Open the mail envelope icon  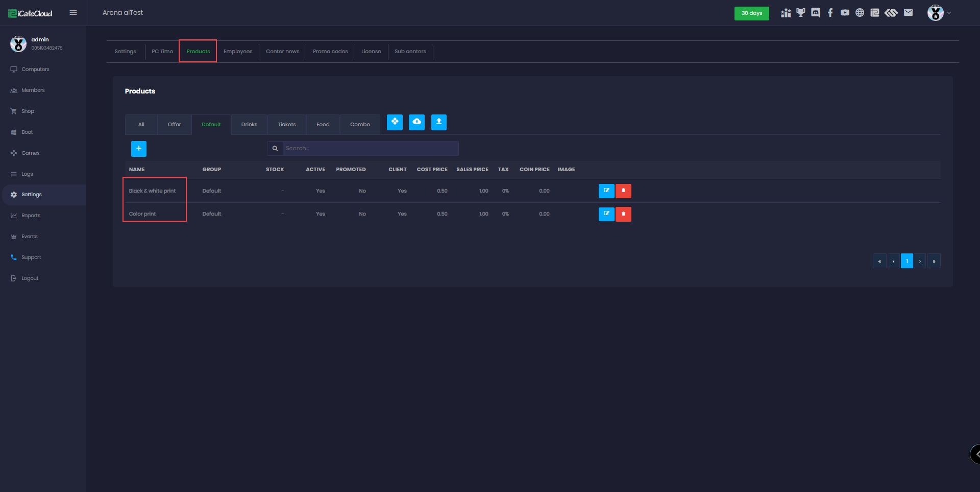[x=908, y=13]
